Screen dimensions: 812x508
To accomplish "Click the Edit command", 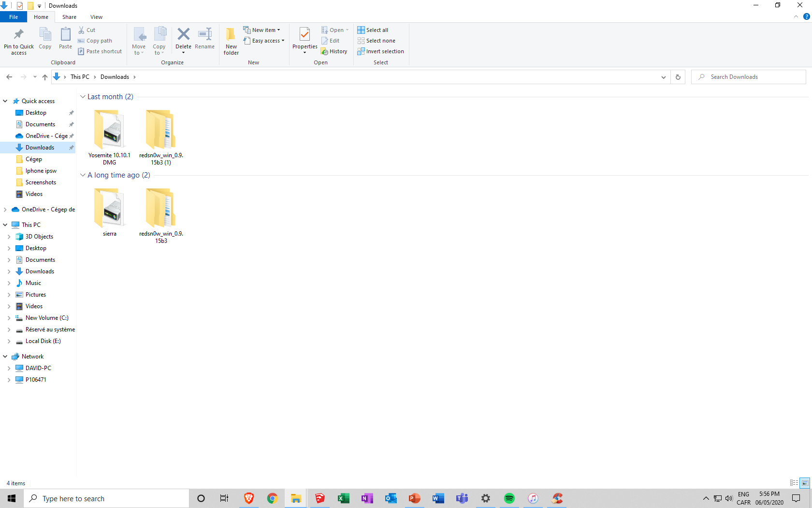I will click(x=331, y=41).
